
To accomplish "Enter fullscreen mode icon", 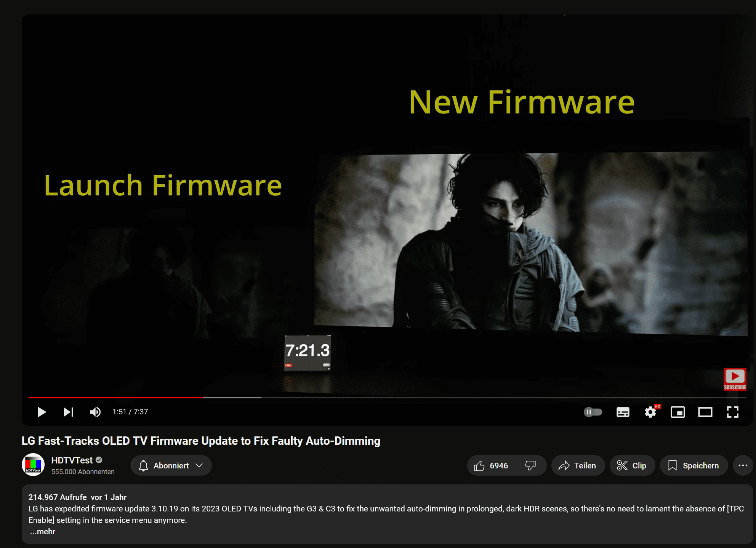I will (x=733, y=412).
